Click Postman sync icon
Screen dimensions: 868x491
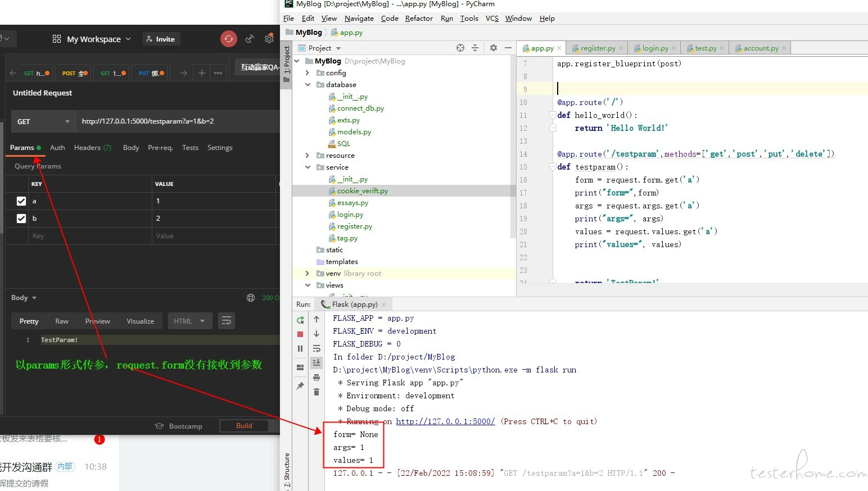[x=228, y=39]
